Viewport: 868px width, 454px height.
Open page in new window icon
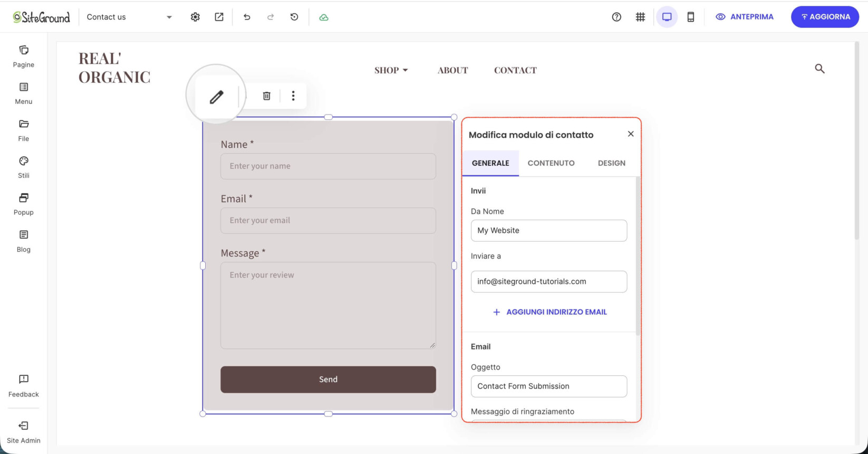219,17
